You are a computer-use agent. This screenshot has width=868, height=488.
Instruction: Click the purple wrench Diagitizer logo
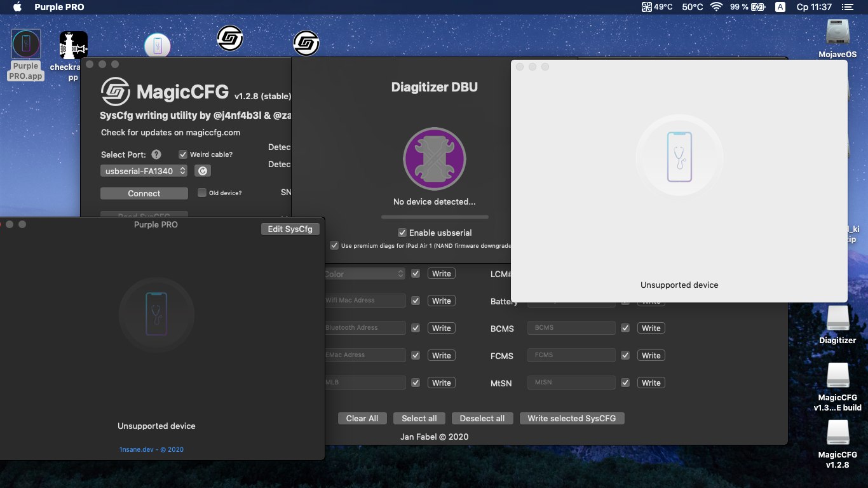[435, 159]
